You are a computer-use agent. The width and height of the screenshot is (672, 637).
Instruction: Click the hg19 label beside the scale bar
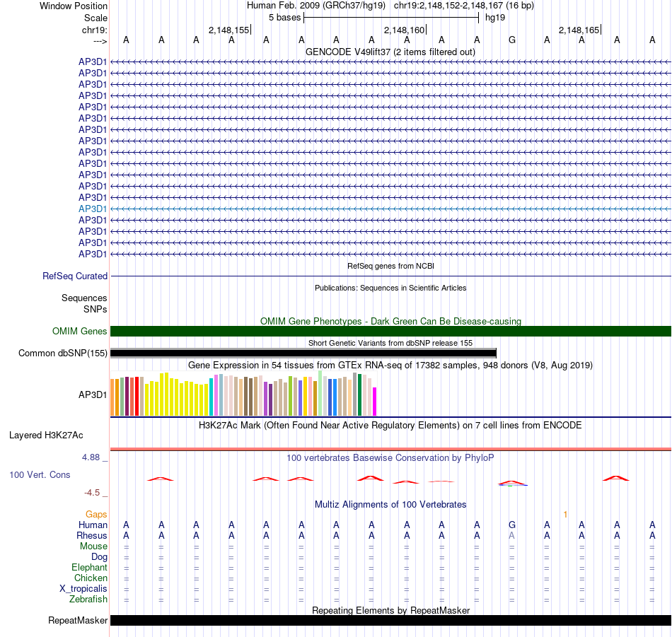coord(495,18)
